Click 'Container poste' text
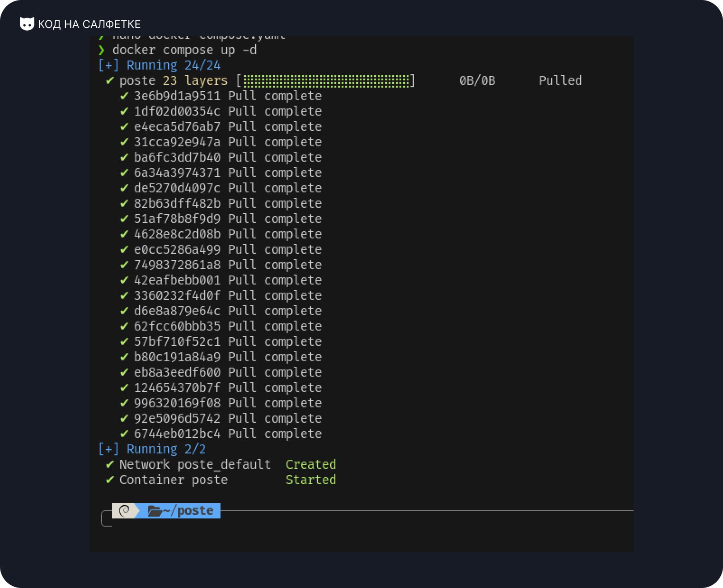The width and height of the screenshot is (723, 588). (x=174, y=480)
